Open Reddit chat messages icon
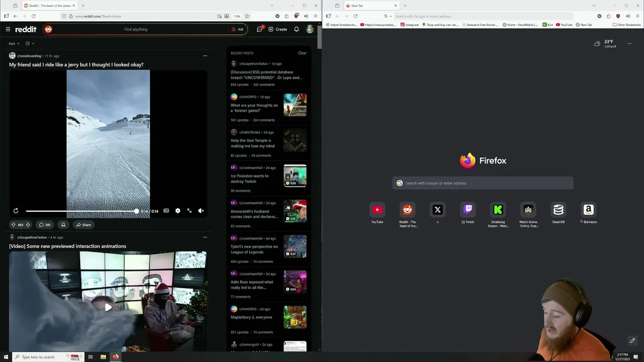The width and height of the screenshot is (644, 362). tap(260, 29)
